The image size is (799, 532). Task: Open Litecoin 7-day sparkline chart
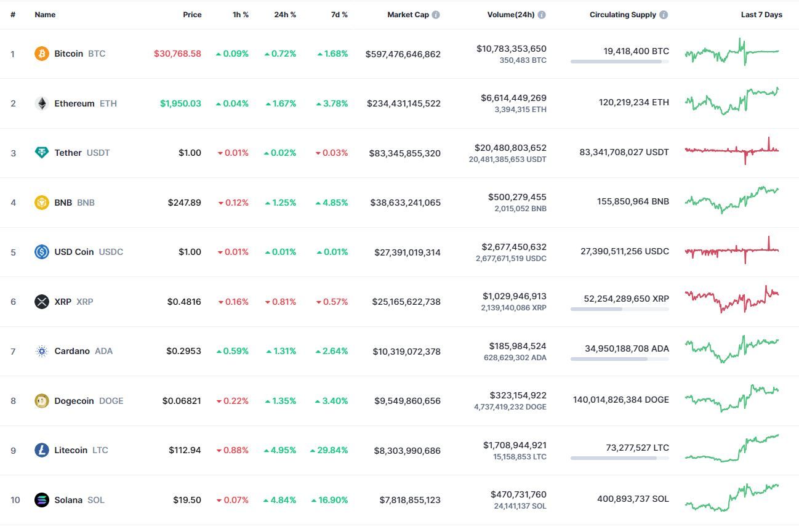pos(732,448)
